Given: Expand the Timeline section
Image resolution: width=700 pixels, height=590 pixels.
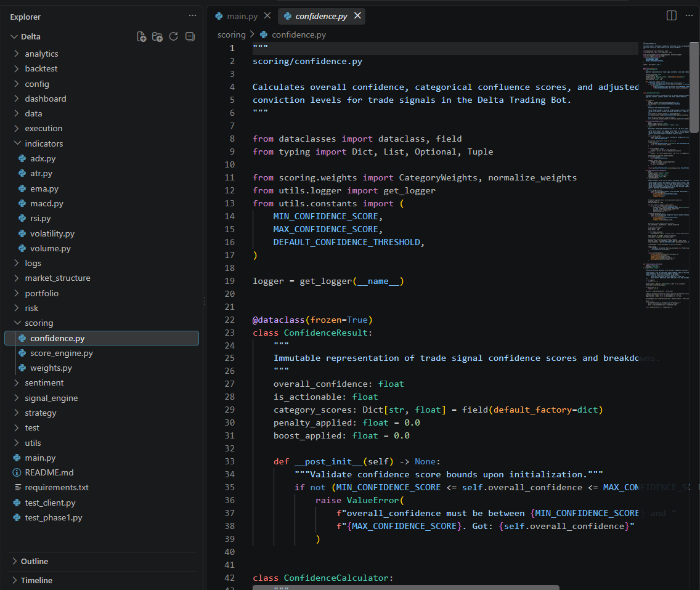Looking at the screenshot, I should point(36,581).
